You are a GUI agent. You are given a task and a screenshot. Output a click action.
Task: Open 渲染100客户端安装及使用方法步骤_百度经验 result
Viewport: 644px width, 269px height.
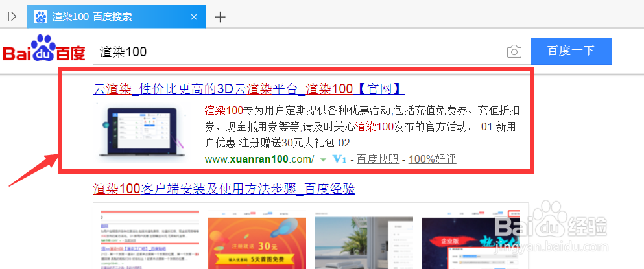click(x=224, y=189)
